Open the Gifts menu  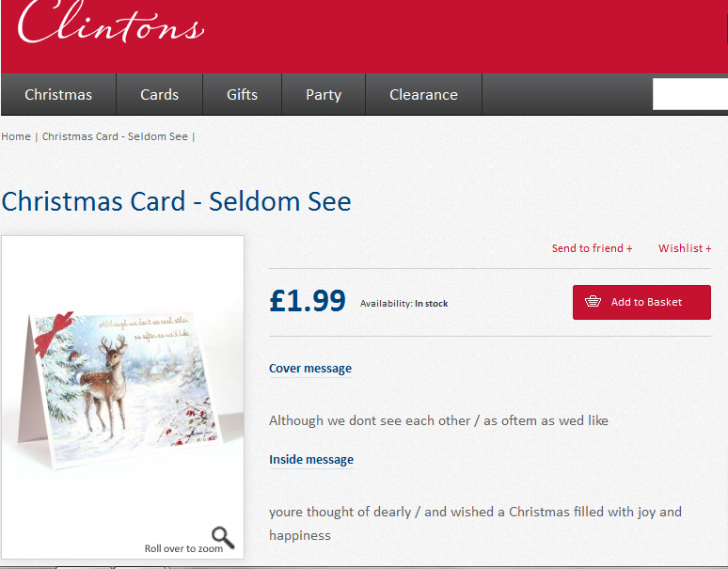tap(242, 94)
